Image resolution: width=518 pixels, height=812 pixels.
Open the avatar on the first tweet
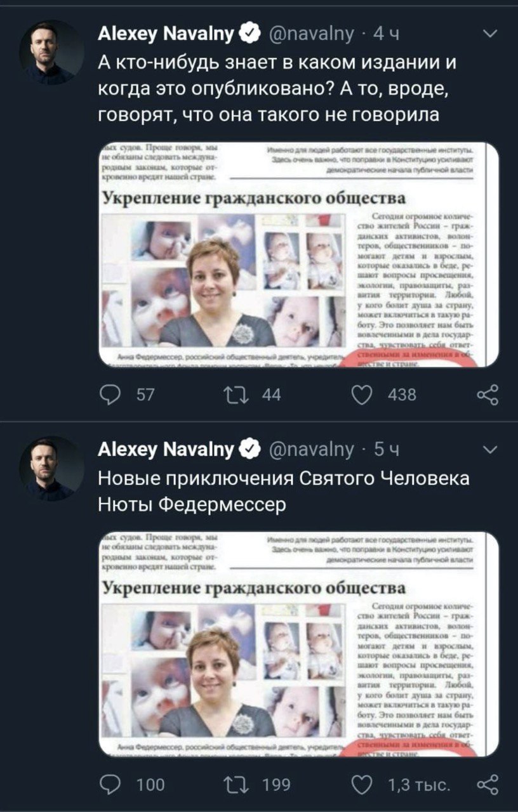click(52, 52)
